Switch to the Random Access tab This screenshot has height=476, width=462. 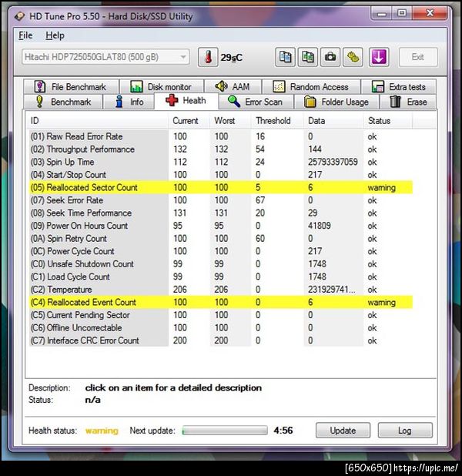[x=311, y=87]
